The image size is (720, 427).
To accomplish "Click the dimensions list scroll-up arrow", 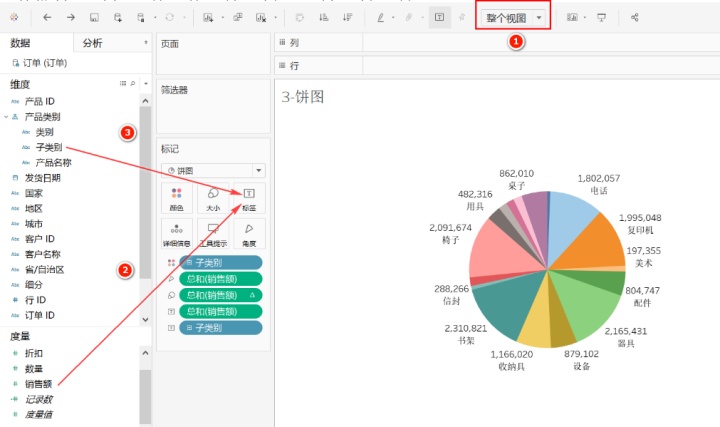I will [146, 101].
